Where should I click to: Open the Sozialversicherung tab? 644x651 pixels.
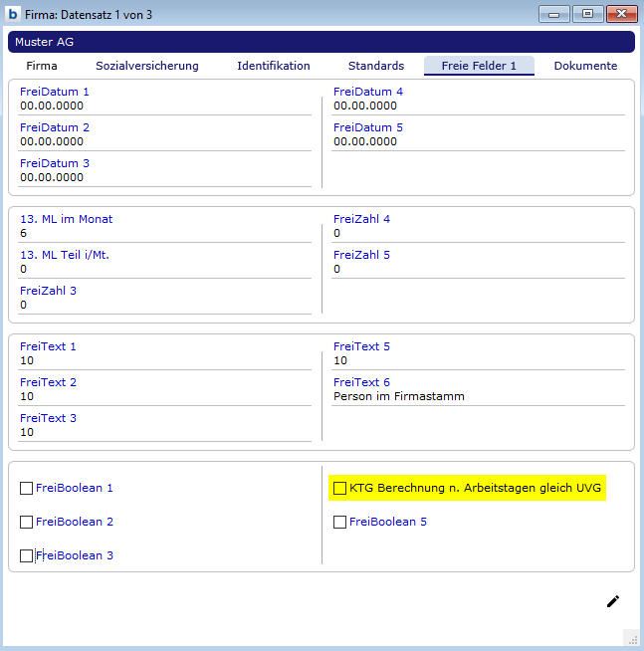[x=147, y=66]
